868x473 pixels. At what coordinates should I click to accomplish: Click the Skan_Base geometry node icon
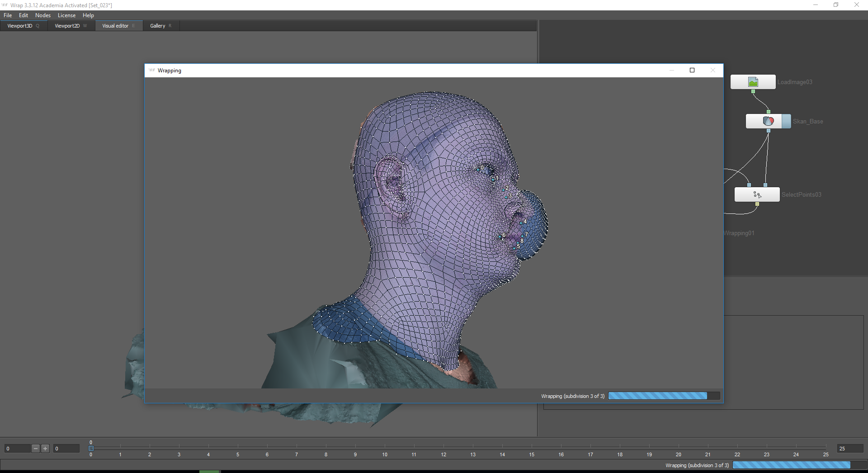point(768,121)
